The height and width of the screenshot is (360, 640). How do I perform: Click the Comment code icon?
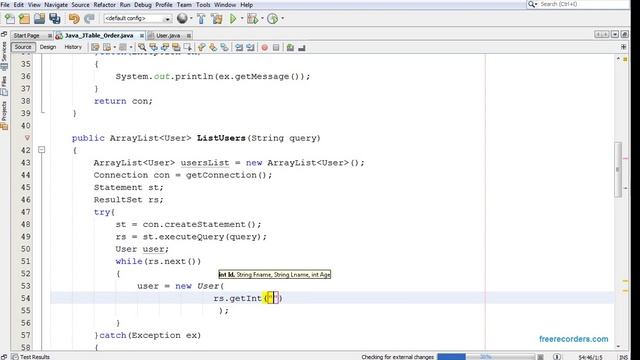tap(290, 48)
